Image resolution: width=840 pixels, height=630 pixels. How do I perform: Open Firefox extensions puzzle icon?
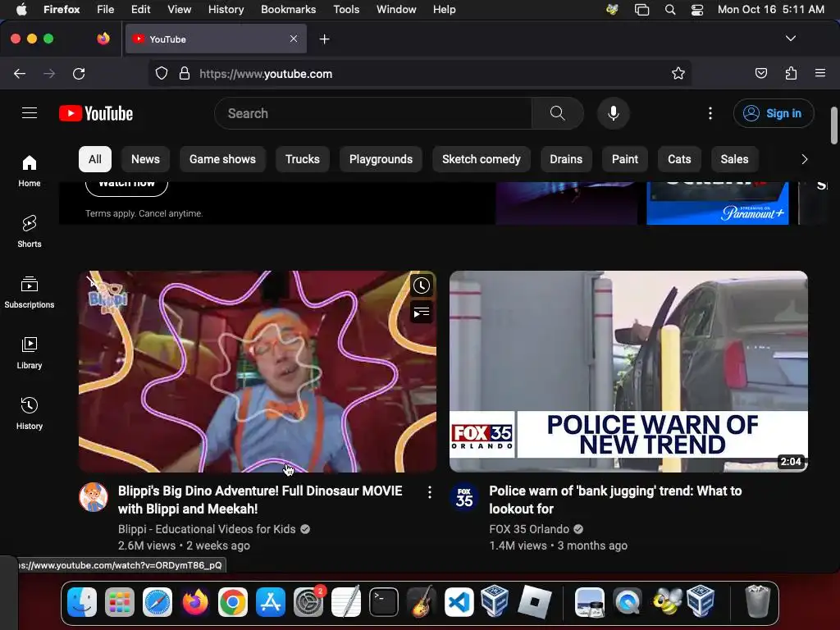(x=792, y=73)
